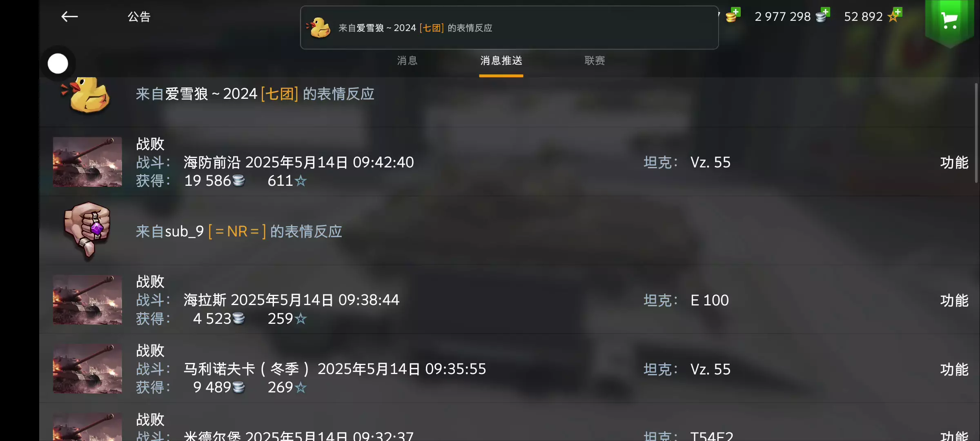Tap the duck icon in notification popup
980x441 pixels.
pyautogui.click(x=318, y=27)
